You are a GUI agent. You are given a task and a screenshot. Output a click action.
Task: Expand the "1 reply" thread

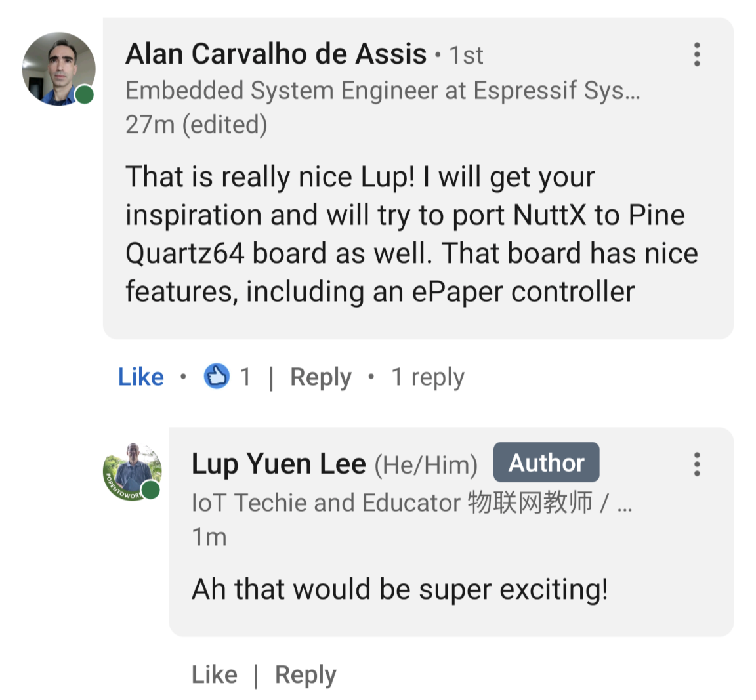click(x=428, y=377)
